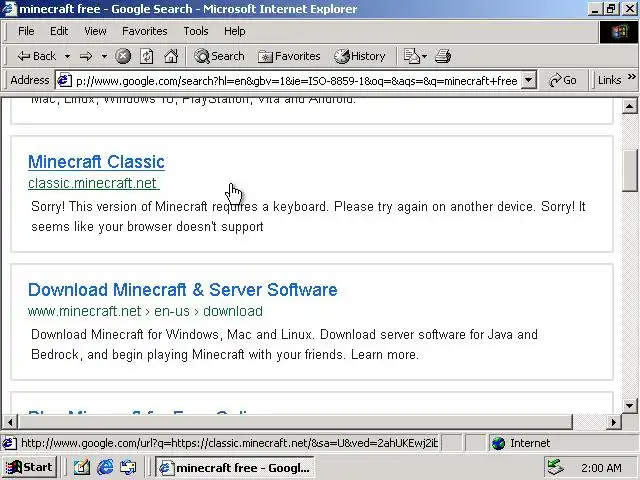Expand the Links toolbar chevron
The width and height of the screenshot is (640, 480).
pyautogui.click(x=632, y=76)
